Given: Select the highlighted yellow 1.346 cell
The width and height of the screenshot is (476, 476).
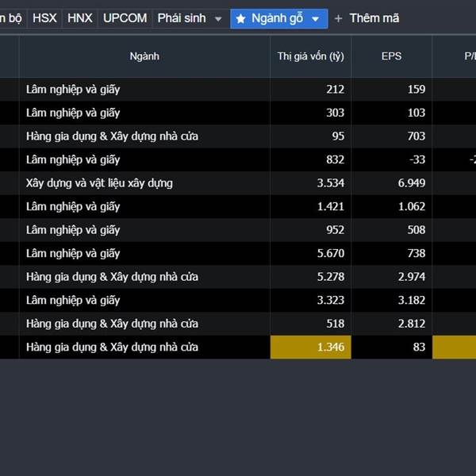Looking at the screenshot, I should pyautogui.click(x=310, y=347).
